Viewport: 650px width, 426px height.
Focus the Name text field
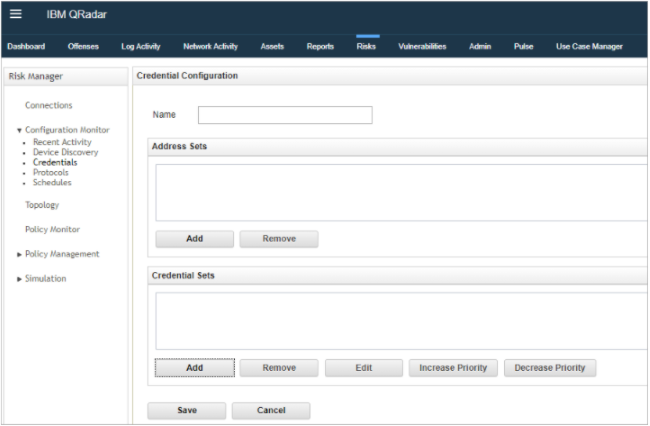click(285, 115)
